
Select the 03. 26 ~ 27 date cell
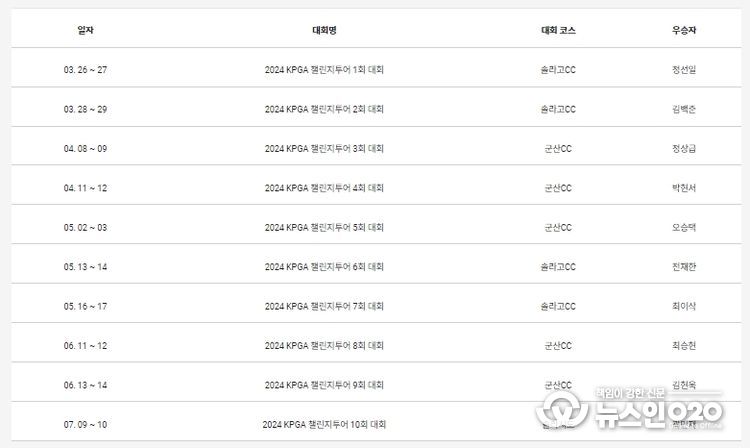tap(85, 70)
